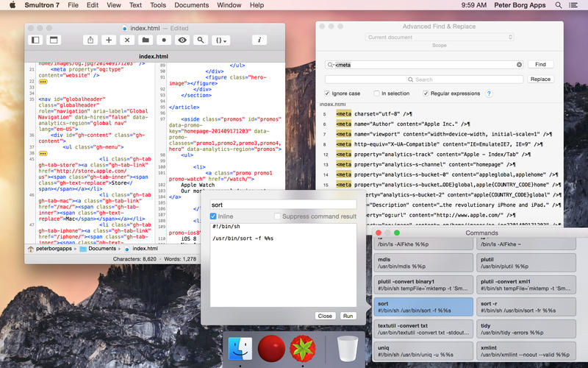Expand the folded code marker at line 22
This screenshot has height=368, width=588.
click(43, 82)
